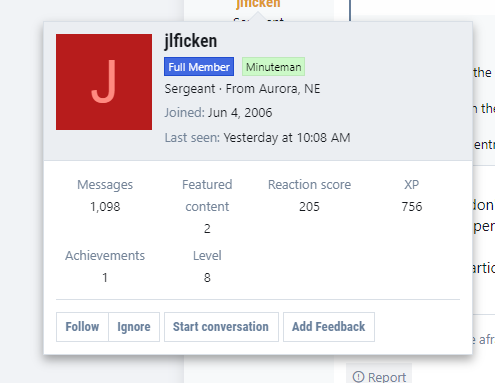View Reaction score 205
The height and width of the screenshot is (383, 495).
pyautogui.click(x=309, y=207)
